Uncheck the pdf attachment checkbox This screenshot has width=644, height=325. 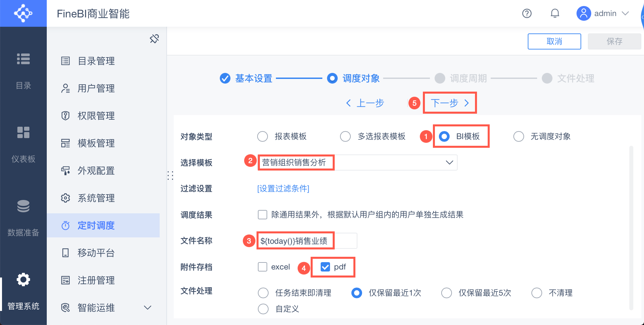325,267
